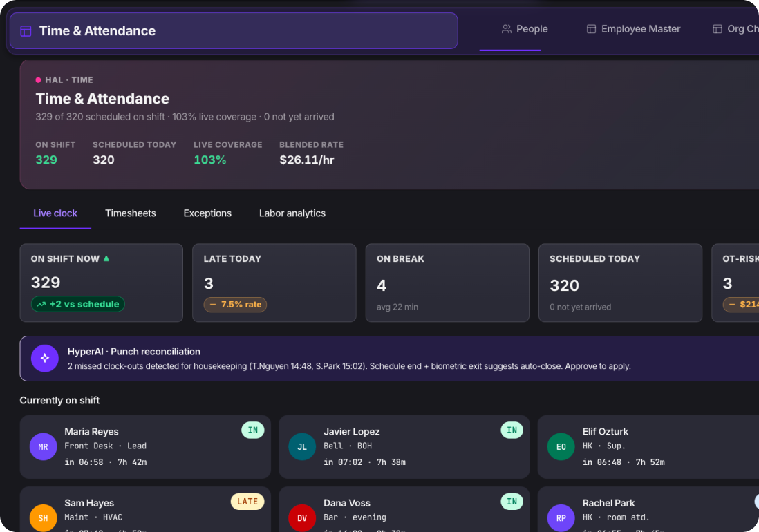Click the Rachel Park name
759x532 pixels.
click(608, 503)
